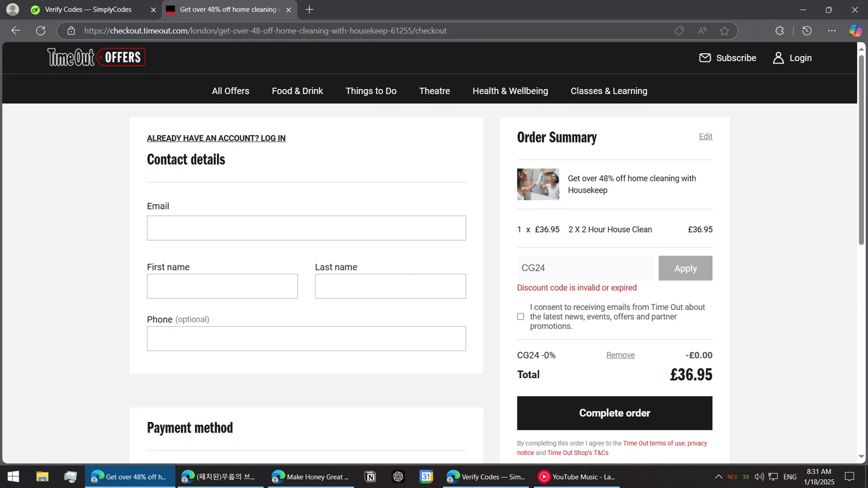Click the Complete order button
This screenshot has height=488, width=868.
[615, 413]
